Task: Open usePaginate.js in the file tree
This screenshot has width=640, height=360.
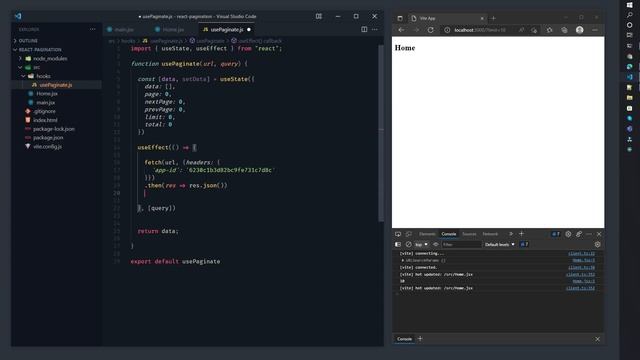Action: tap(56, 85)
